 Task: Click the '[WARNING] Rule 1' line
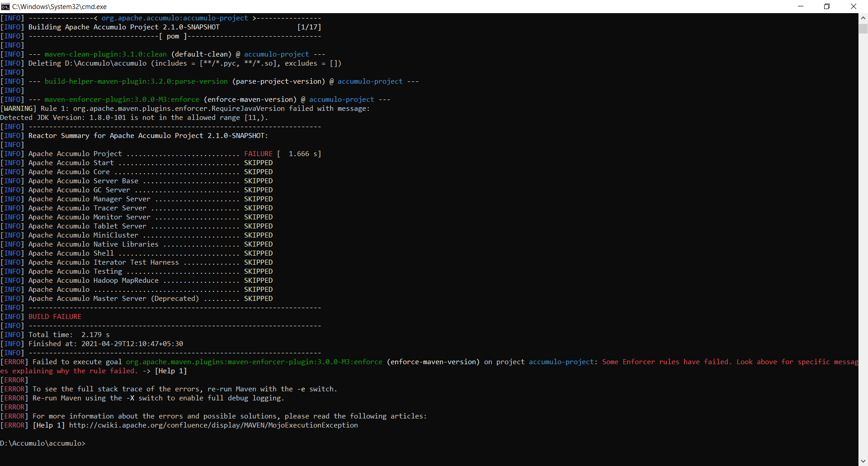(185, 109)
